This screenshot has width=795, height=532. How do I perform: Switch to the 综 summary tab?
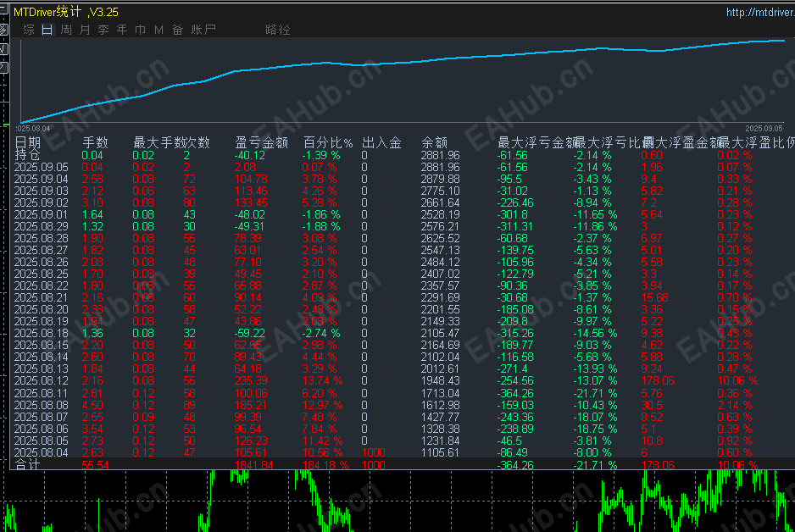click(x=29, y=30)
